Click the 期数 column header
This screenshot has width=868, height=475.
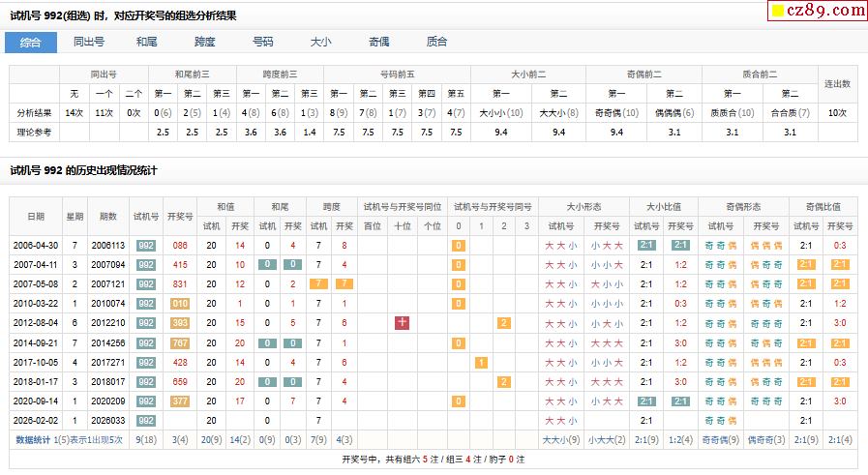click(108, 216)
